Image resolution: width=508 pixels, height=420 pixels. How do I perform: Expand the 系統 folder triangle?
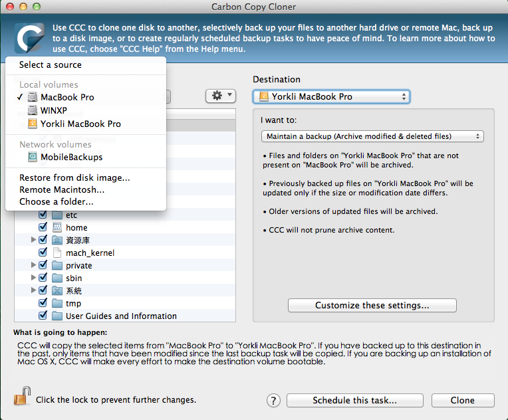(x=33, y=290)
